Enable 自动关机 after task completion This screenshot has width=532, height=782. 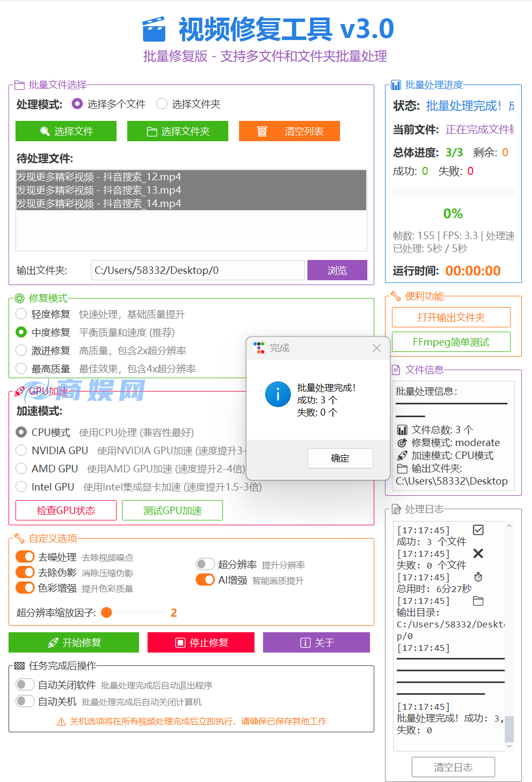click(25, 701)
